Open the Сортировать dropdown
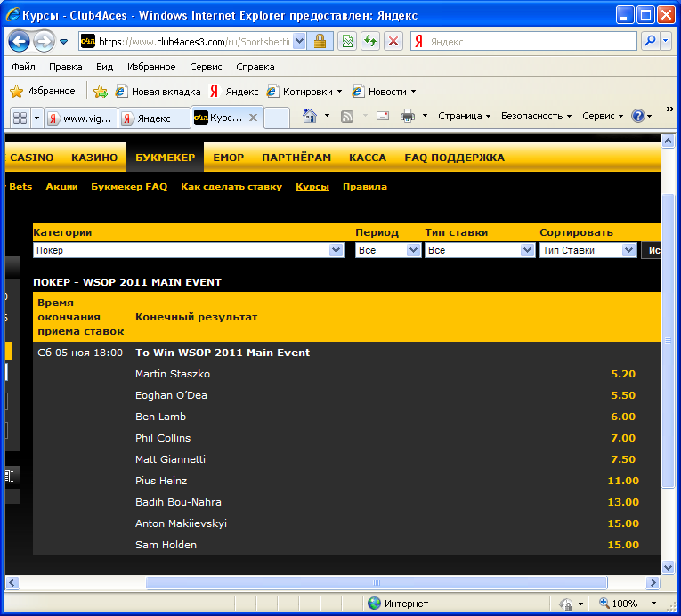Viewport: 681px width, 616px height. coord(588,250)
